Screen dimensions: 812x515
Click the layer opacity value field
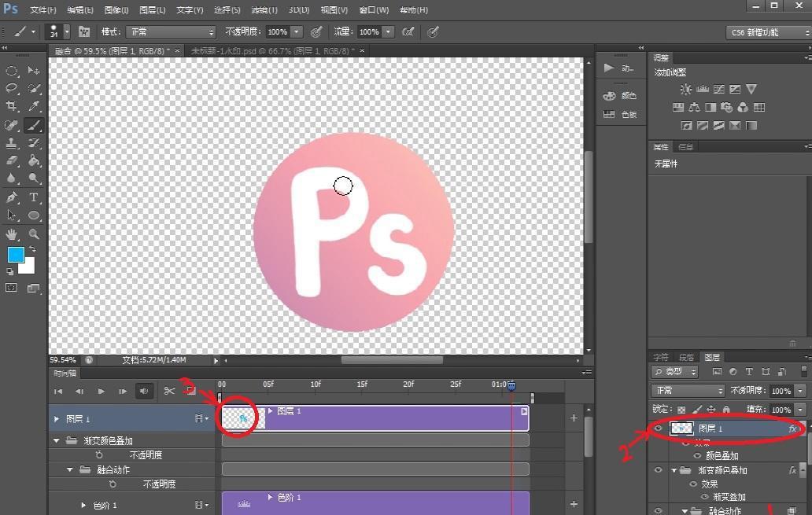click(x=781, y=391)
